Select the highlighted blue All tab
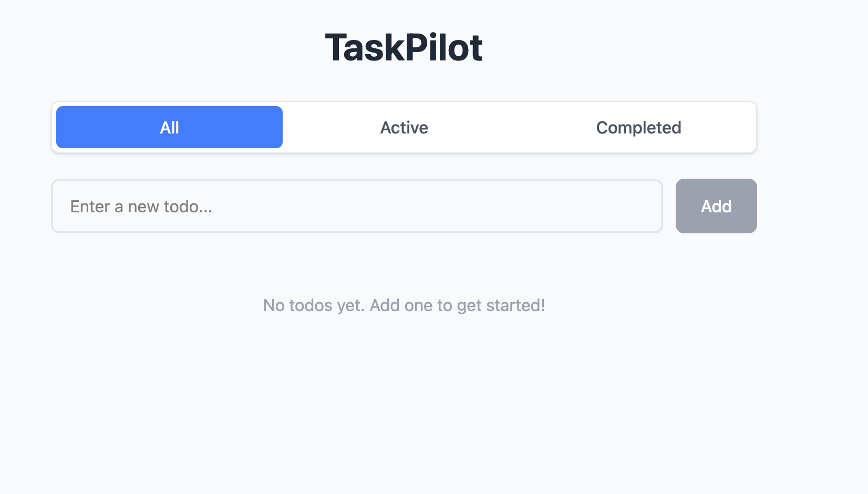 [169, 127]
